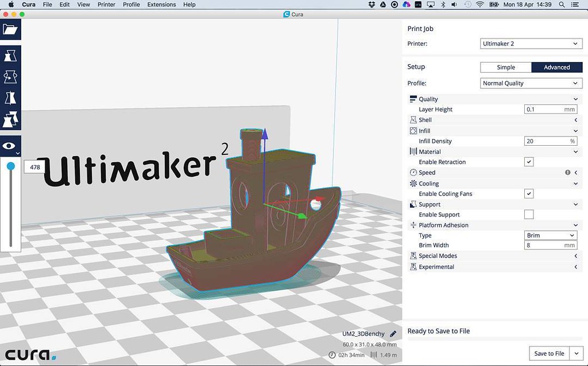Click the Infill section icon
The width and height of the screenshot is (588, 366).
point(413,131)
